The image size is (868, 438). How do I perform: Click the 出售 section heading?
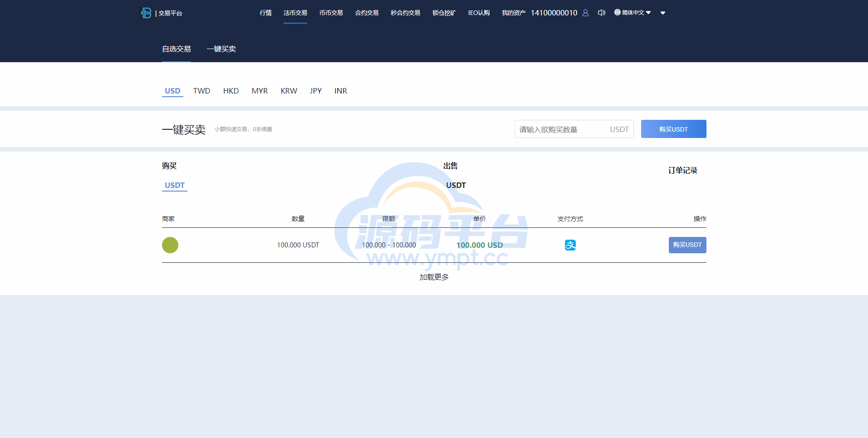[451, 166]
